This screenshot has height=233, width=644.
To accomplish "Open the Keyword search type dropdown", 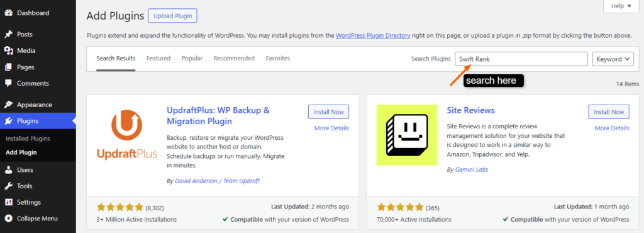I will coord(613,59).
